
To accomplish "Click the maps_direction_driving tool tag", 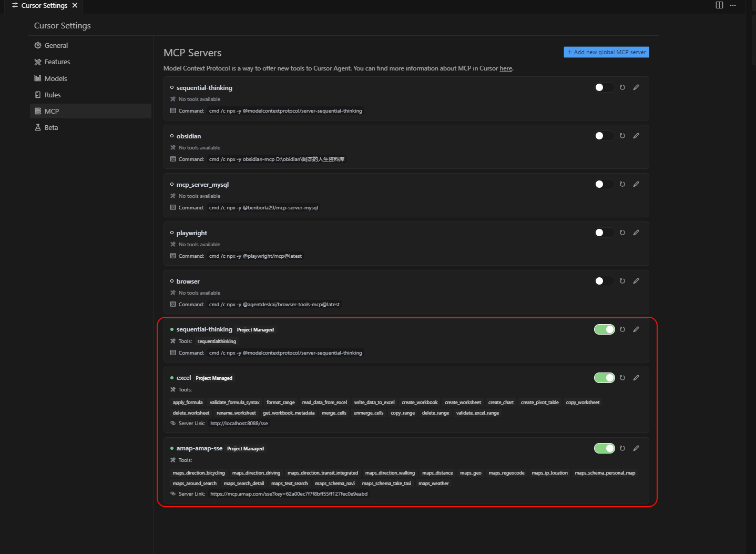I will pyautogui.click(x=256, y=473).
